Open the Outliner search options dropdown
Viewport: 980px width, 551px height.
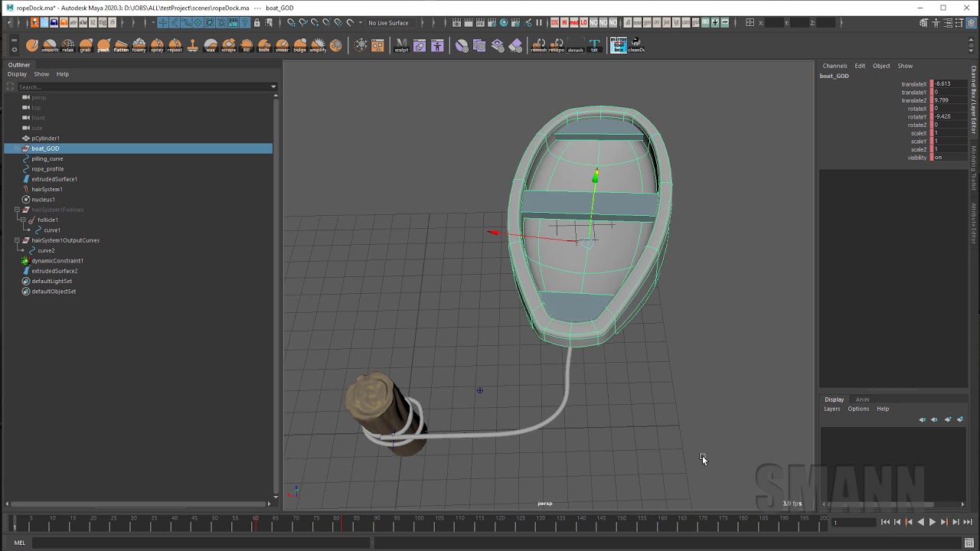[273, 86]
